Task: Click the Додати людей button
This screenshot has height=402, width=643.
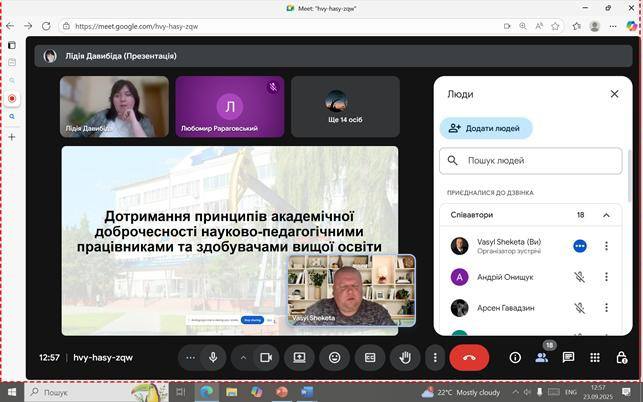Action: (486, 128)
